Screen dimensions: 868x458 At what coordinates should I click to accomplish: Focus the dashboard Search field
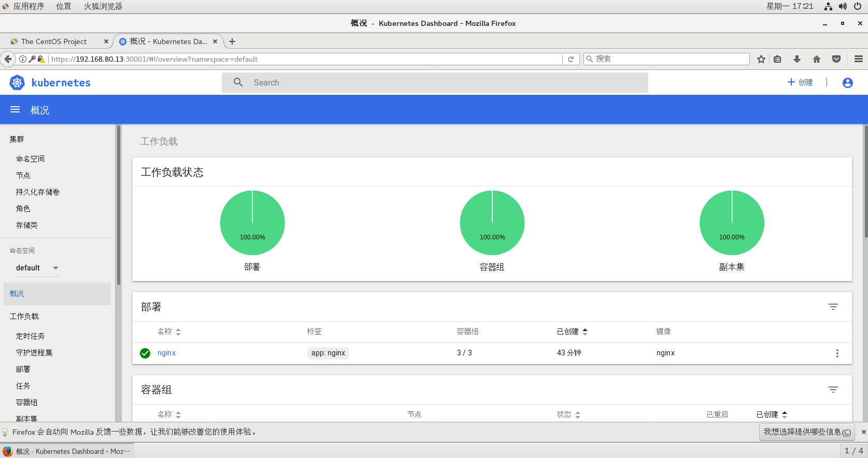click(x=435, y=82)
